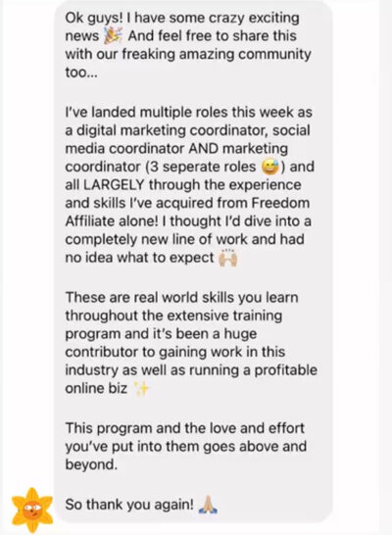392x535 pixels.
Task: Click the text 'with our freaking amazing community'
Action: pos(188,54)
